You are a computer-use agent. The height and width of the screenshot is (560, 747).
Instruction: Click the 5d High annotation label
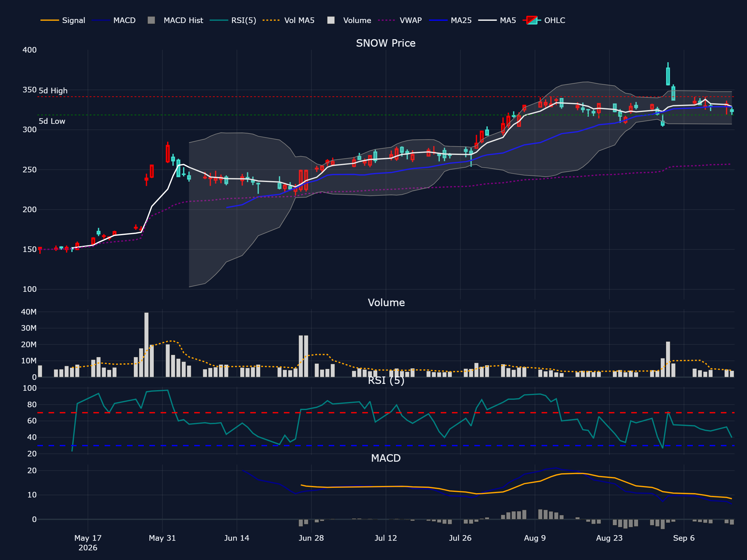tap(53, 91)
